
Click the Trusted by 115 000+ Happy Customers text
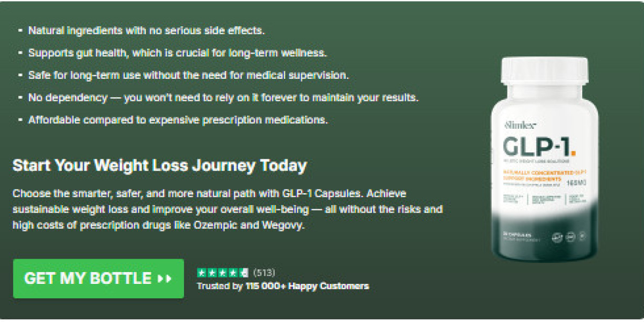pyautogui.click(x=283, y=286)
